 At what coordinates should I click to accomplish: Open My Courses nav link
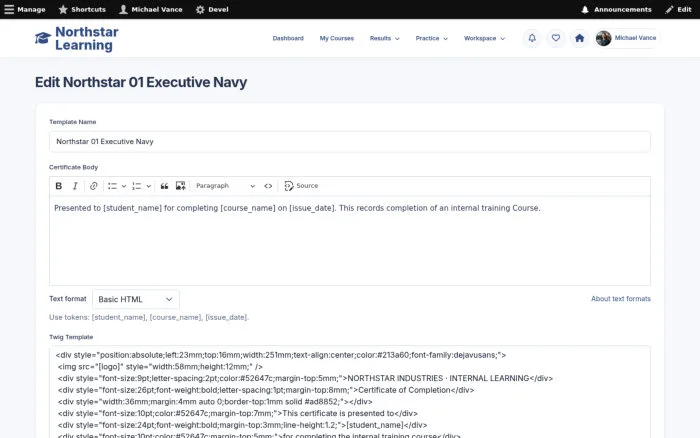point(337,38)
